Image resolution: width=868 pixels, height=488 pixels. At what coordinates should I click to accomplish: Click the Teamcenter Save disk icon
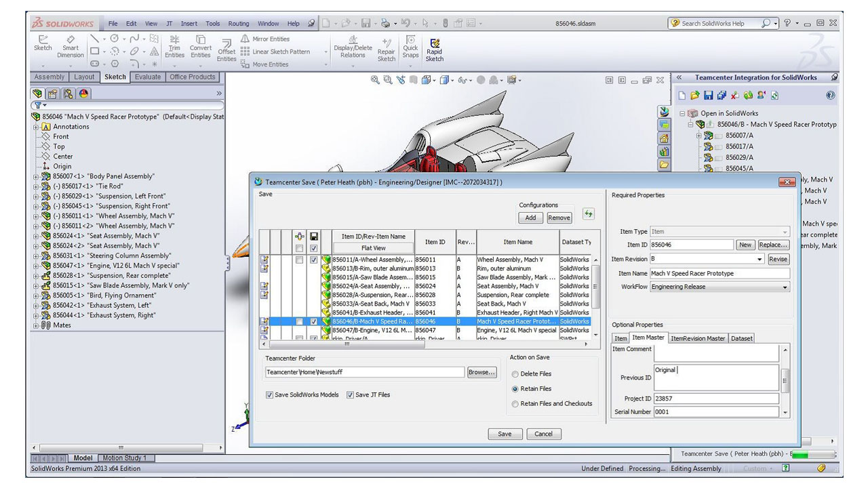click(x=709, y=96)
